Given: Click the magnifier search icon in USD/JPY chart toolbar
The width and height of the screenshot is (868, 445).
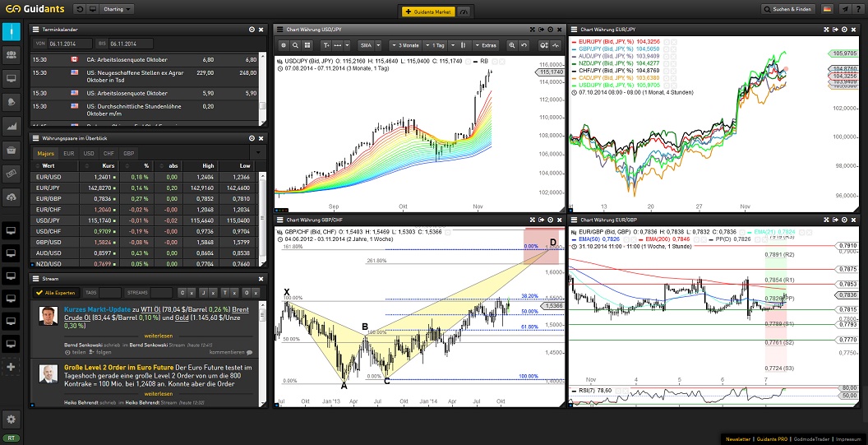Looking at the screenshot, I should [296, 45].
